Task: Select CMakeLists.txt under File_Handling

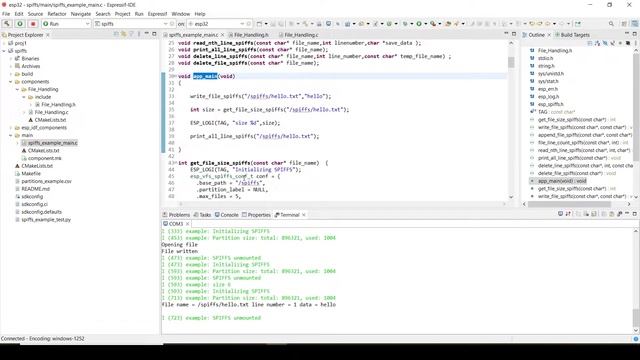Action: (50, 120)
